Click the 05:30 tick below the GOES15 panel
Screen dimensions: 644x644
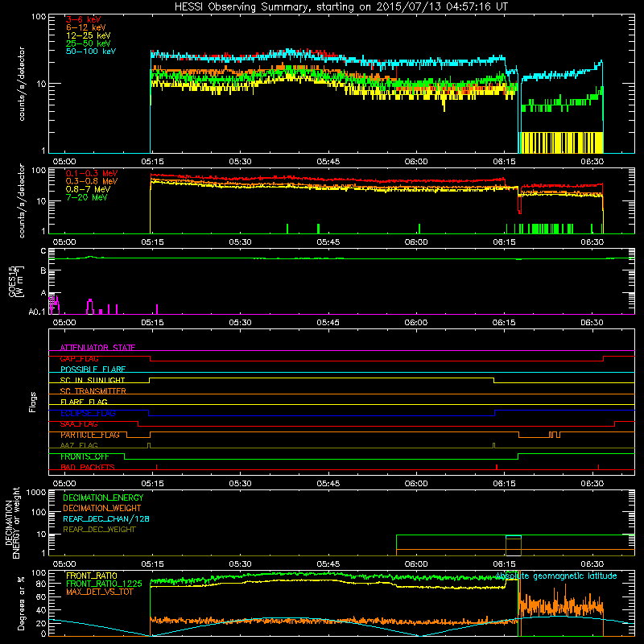[240, 323]
